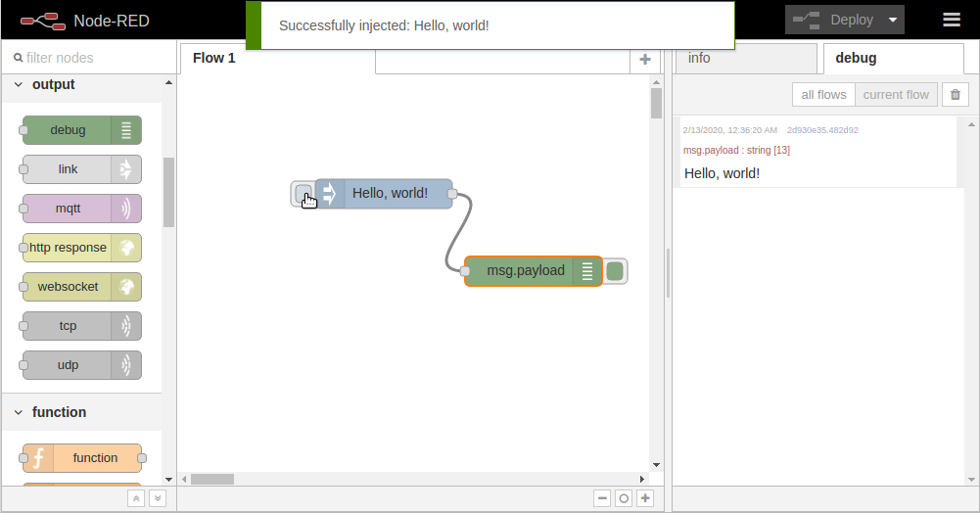Switch to the info sidebar tab
Viewport: 980px width, 513px height.
point(746,58)
